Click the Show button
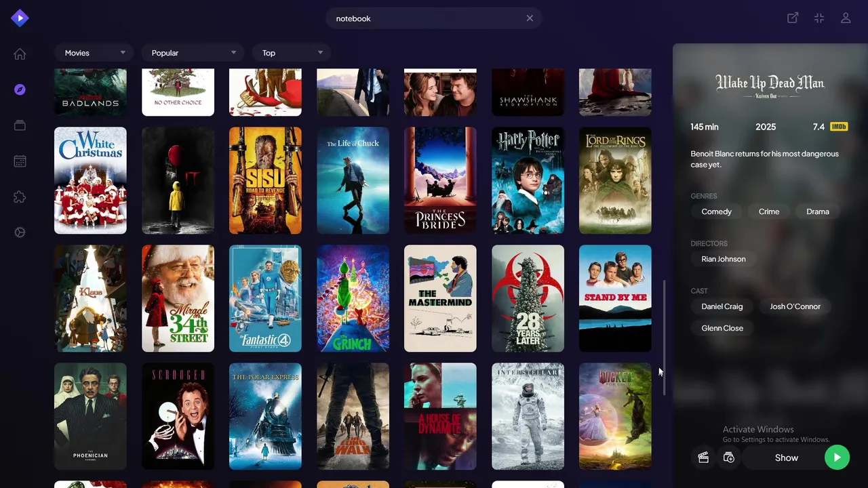The image size is (868, 488). tap(787, 457)
